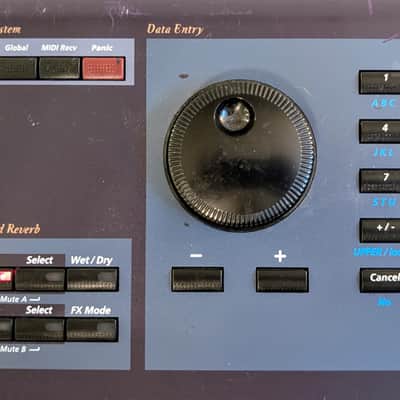The width and height of the screenshot is (400, 400).
Task: Tap numeric keypad button 4
Action: click(380, 132)
